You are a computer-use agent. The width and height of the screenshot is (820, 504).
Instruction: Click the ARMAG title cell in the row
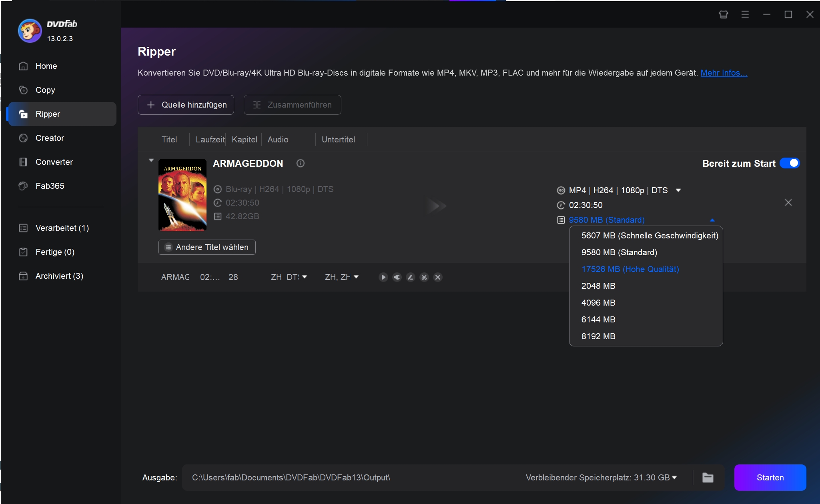[x=175, y=277]
